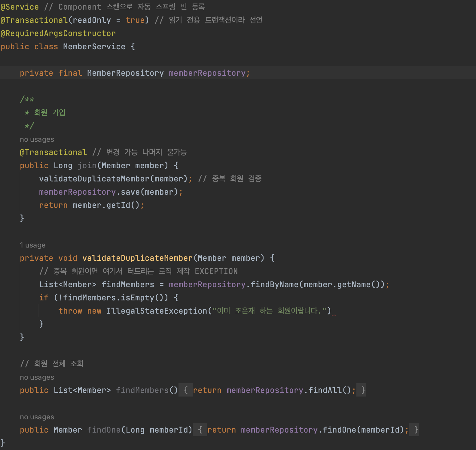The image size is (476, 450).
Task: Click the validateDuplicateMember method declaration name
Action: click(x=137, y=258)
